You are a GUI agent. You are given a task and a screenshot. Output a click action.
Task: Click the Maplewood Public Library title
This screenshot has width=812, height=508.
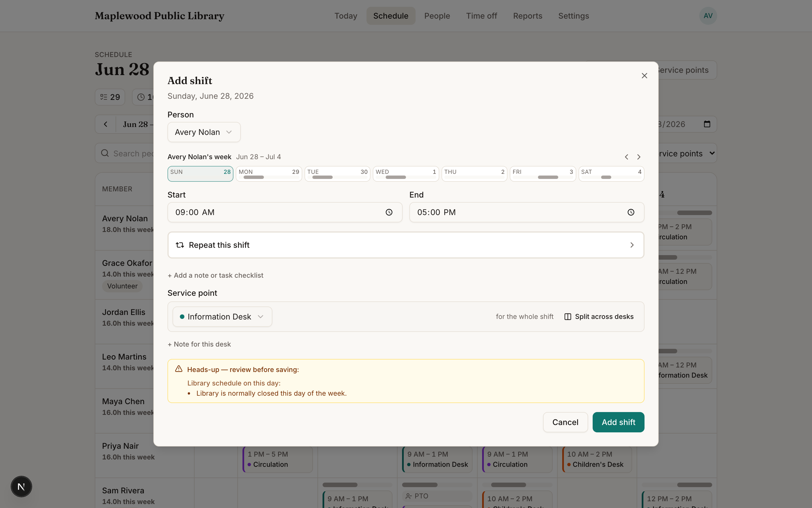159,16
